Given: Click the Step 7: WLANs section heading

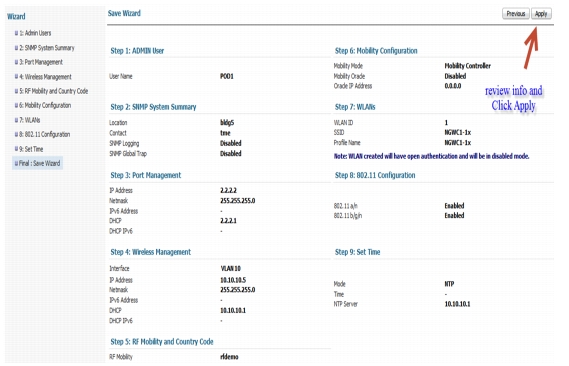Looking at the screenshot, I should pos(355,107).
